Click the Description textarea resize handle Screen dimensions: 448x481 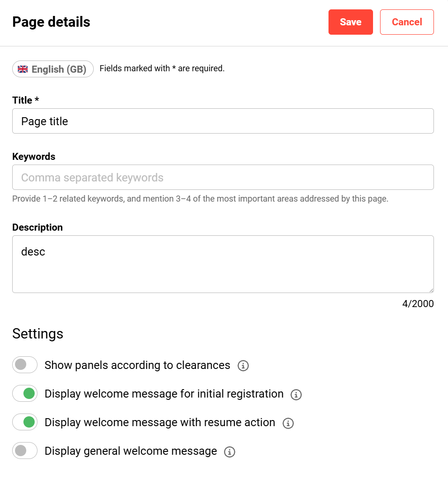point(431,290)
